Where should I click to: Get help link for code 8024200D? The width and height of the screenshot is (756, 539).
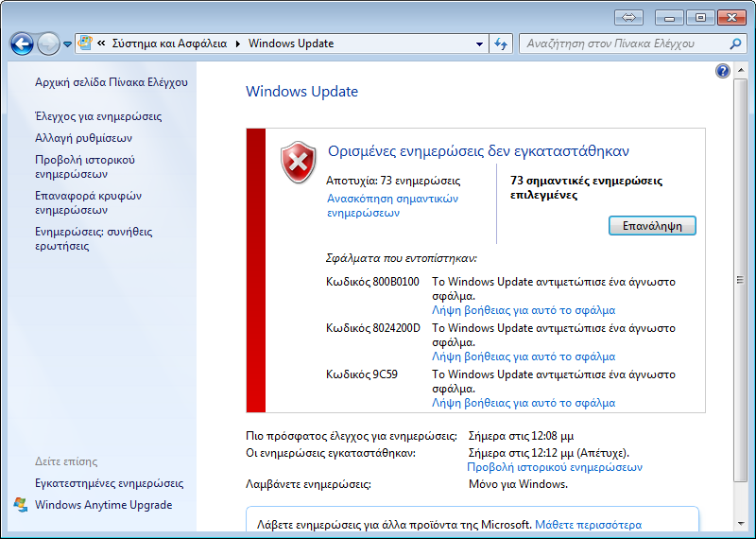pos(524,356)
